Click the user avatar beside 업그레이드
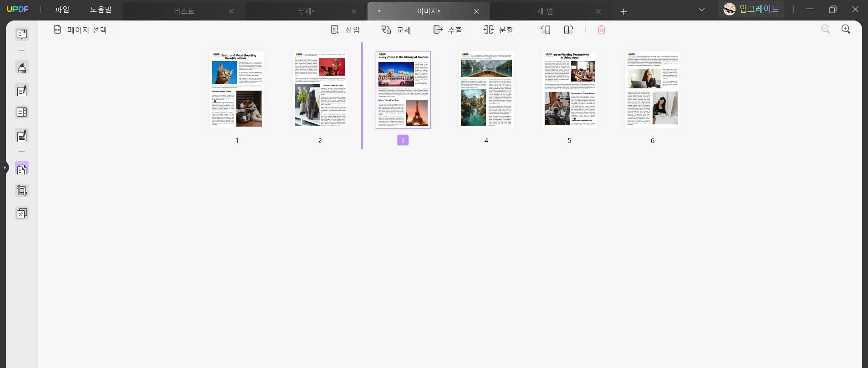 pyautogui.click(x=729, y=9)
